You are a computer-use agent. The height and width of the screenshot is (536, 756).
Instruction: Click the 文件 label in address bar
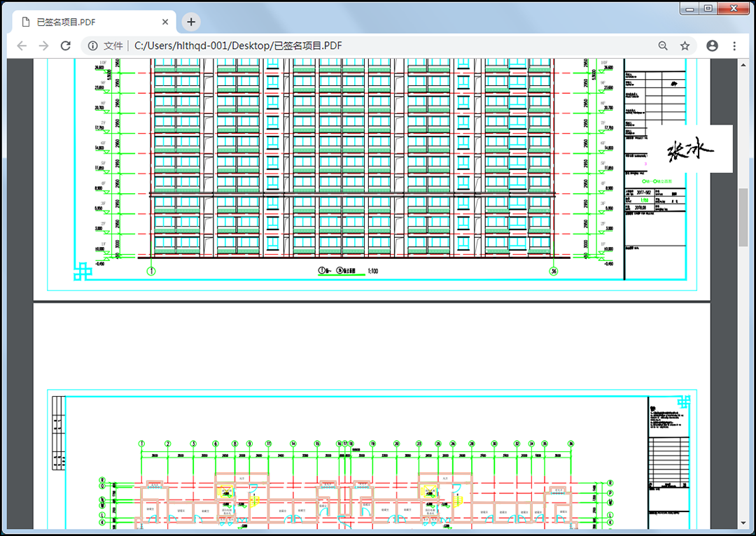pos(113,45)
